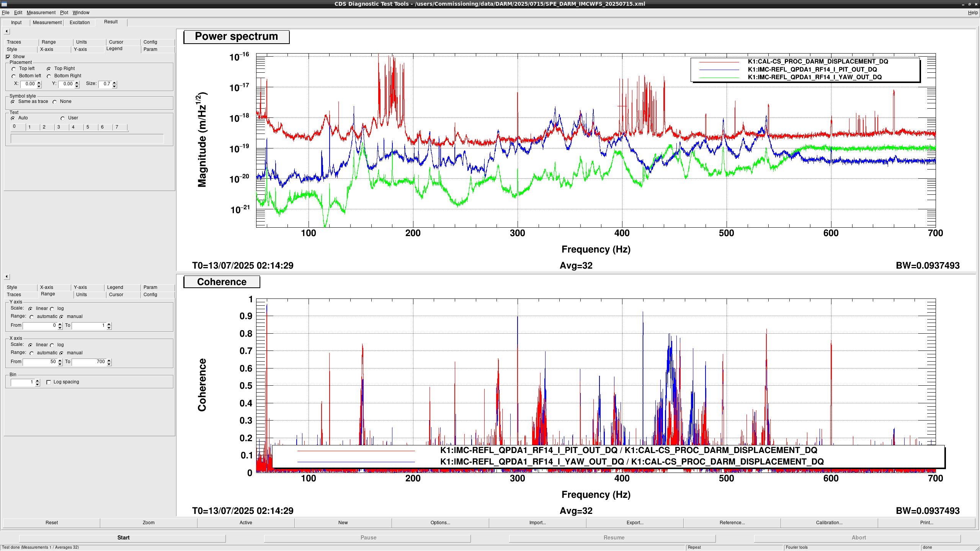The height and width of the screenshot is (551, 980).
Task: Collapse the lower plot options panel arrow
Action: coord(7,277)
